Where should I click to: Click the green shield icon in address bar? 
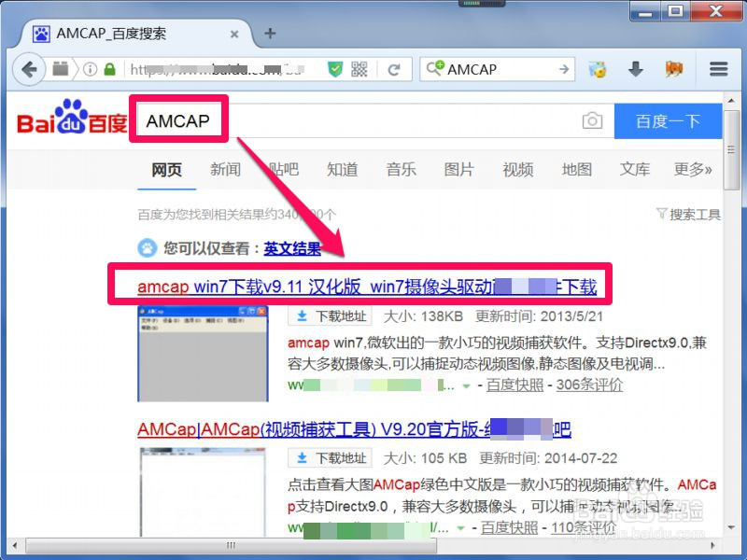336,69
